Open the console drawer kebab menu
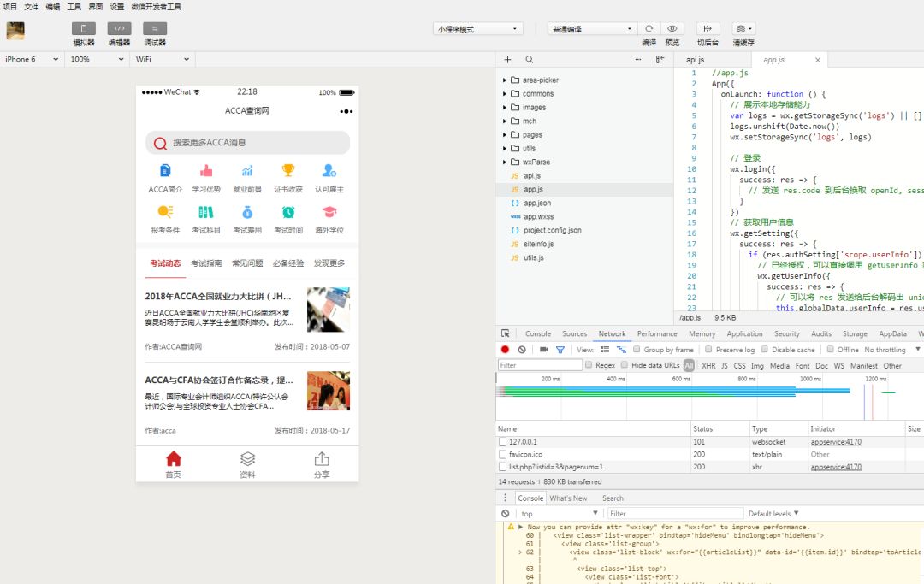Viewport: 924px width, 584px height. (505, 498)
